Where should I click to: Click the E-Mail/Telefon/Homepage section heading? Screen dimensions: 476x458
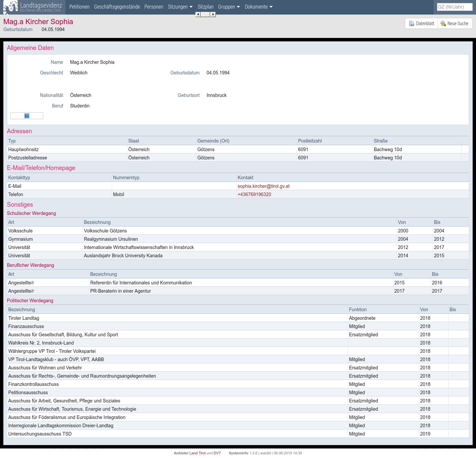41,168
